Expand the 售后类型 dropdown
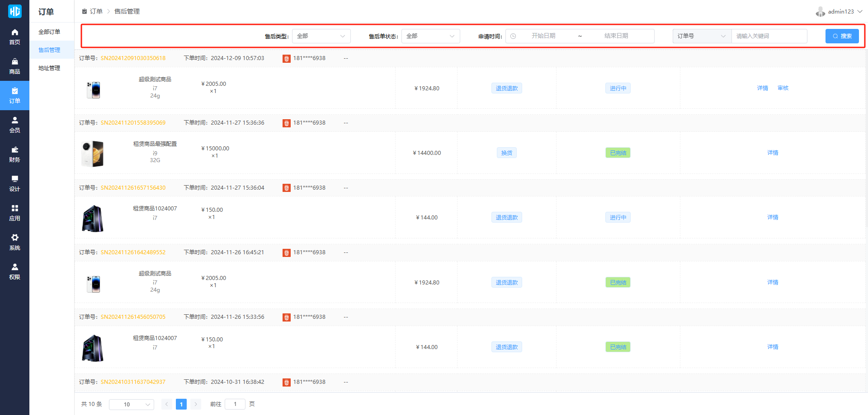The width and height of the screenshot is (868, 415). click(x=321, y=36)
